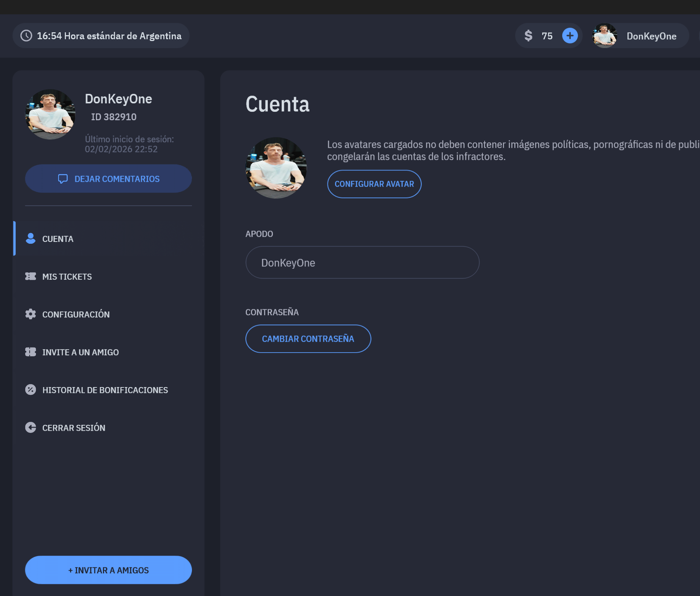The width and height of the screenshot is (700, 596).
Task: Click the percent icon for bonus history
Action: tap(31, 390)
